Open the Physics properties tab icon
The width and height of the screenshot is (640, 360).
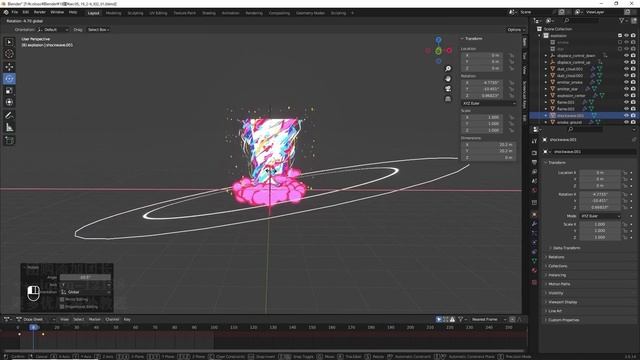534,242
